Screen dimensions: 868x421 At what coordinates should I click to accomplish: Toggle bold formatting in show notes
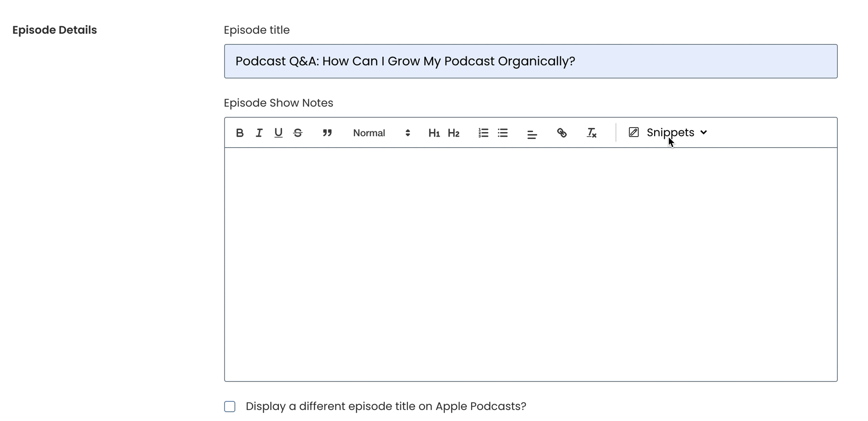coord(239,133)
